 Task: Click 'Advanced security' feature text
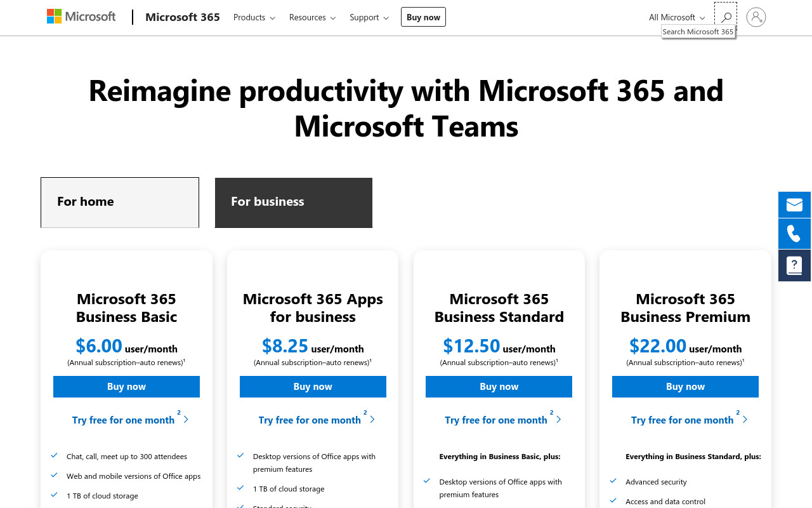(x=656, y=482)
